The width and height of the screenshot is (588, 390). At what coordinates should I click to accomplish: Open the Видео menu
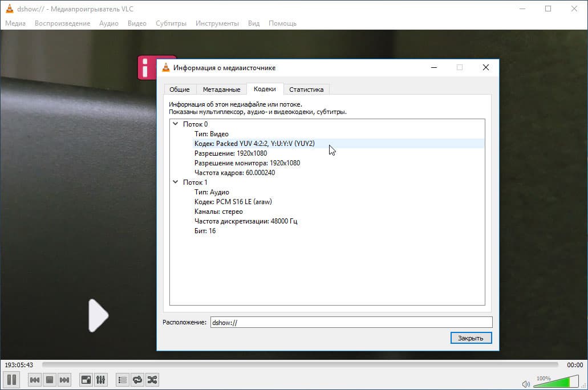137,23
